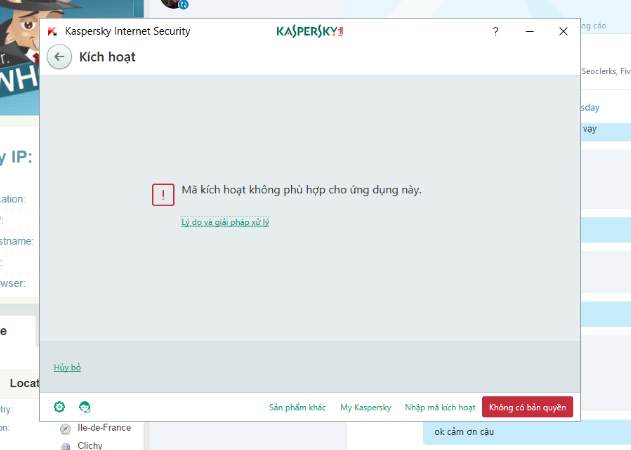Click the 'Hủy bỏ' cancel link
The height and width of the screenshot is (450, 631).
tap(67, 367)
